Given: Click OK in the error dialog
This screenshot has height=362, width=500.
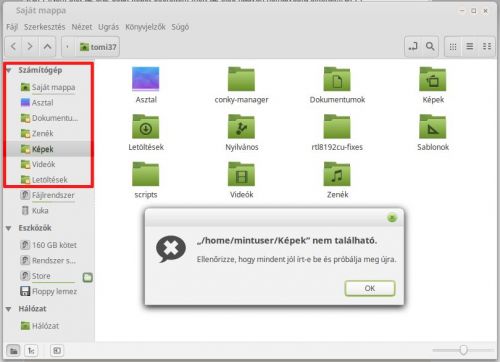Looking at the screenshot, I should (x=370, y=288).
